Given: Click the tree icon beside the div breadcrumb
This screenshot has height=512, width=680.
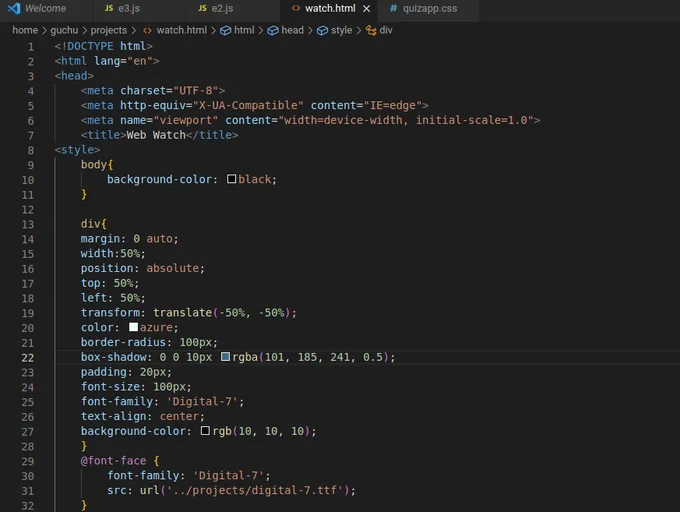Looking at the screenshot, I should (x=371, y=30).
